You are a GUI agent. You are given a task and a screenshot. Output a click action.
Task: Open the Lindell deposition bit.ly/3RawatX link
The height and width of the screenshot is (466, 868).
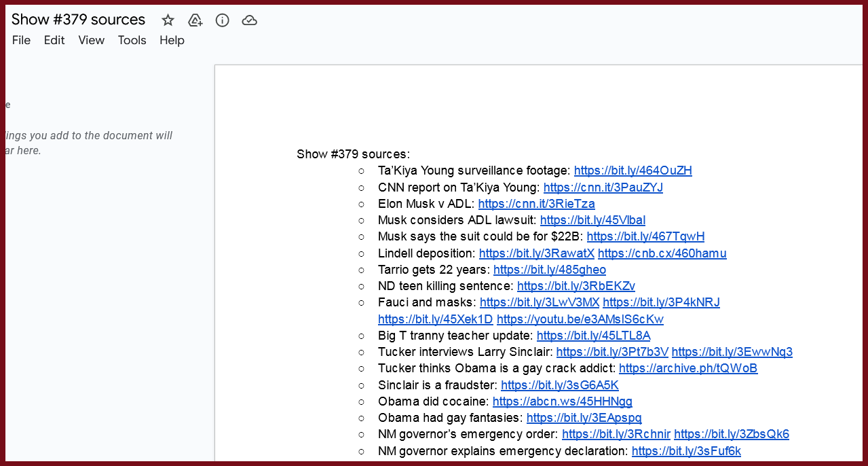(537, 253)
